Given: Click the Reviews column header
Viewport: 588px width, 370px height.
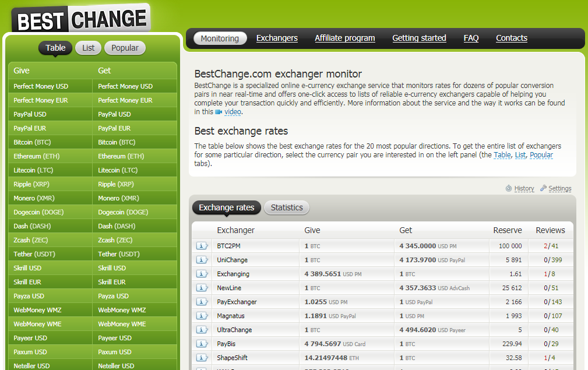Looking at the screenshot, I should tap(550, 230).
